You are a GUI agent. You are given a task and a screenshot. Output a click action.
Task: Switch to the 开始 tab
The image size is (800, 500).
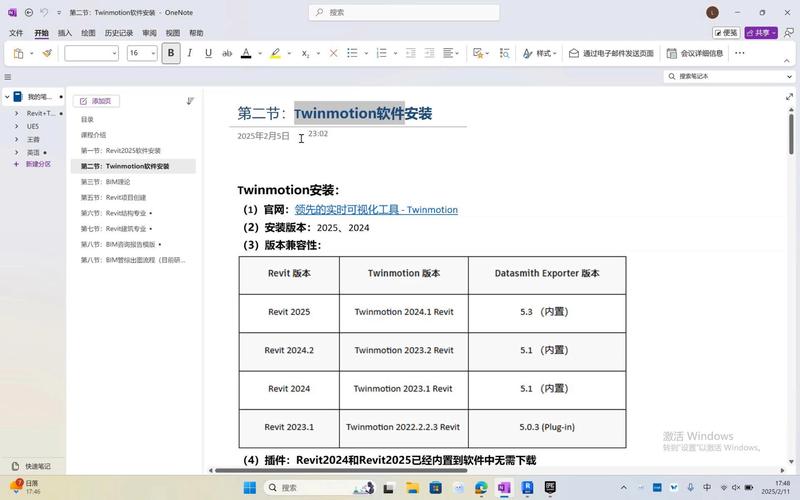pos(41,33)
